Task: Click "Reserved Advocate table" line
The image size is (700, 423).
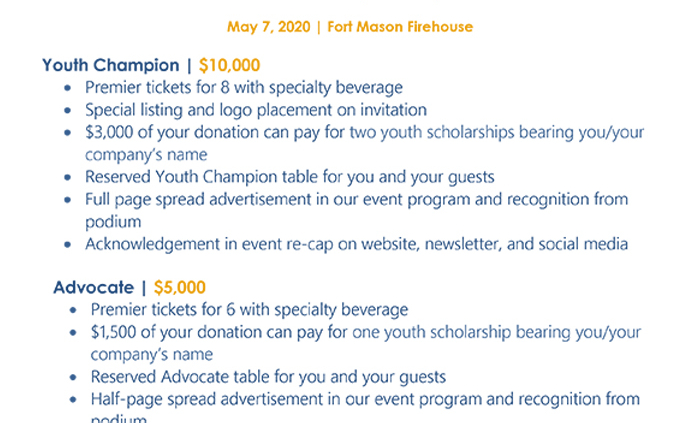Action: (268, 377)
